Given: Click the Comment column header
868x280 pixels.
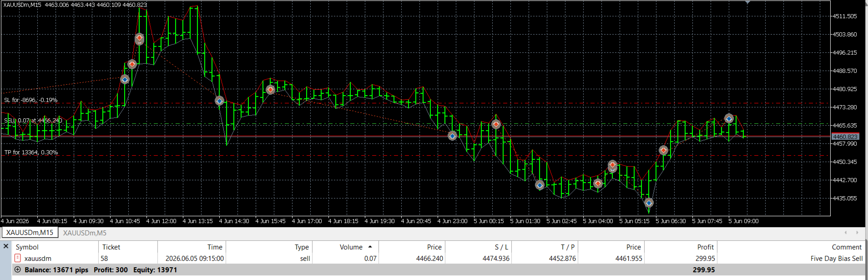Looking at the screenshot, I should [846, 247].
